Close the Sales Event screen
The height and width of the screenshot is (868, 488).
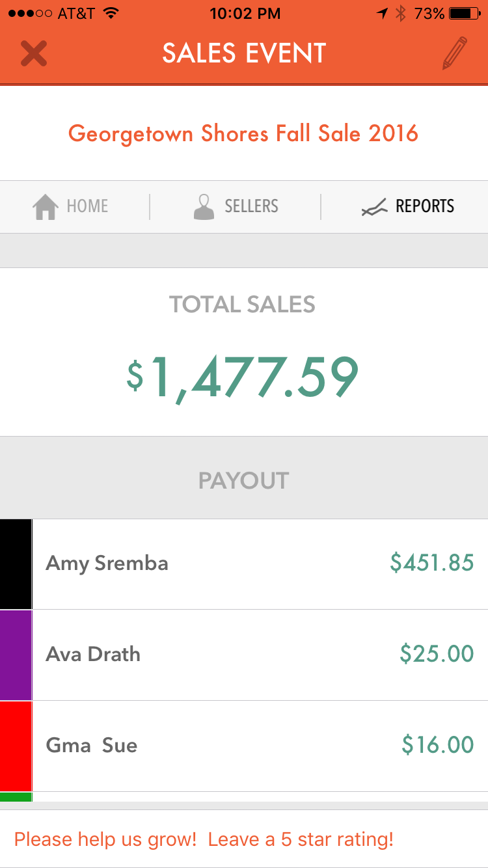[x=33, y=53]
